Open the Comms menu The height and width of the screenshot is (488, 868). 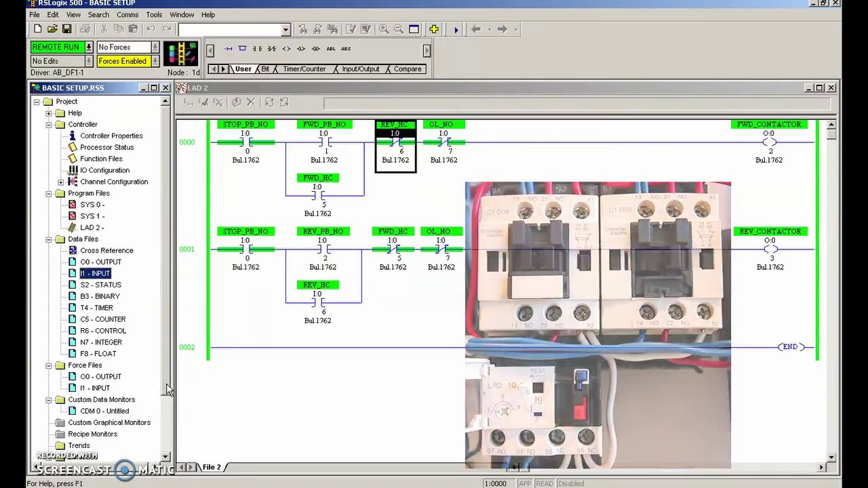point(127,14)
